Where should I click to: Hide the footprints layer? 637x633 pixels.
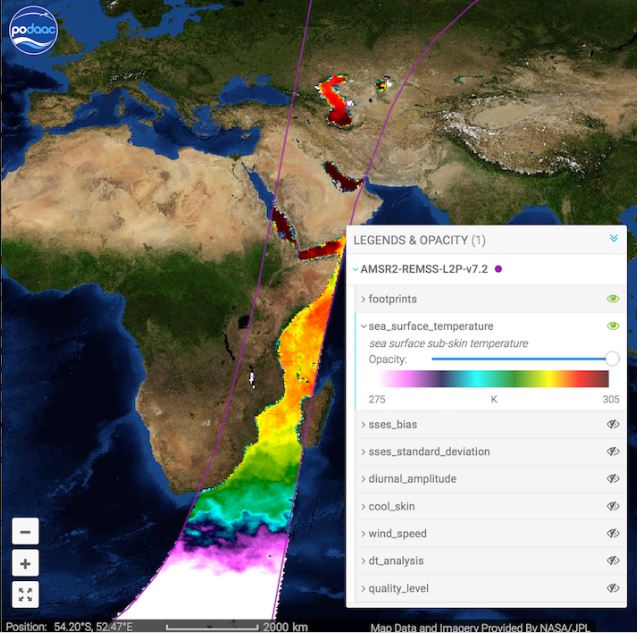point(613,299)
